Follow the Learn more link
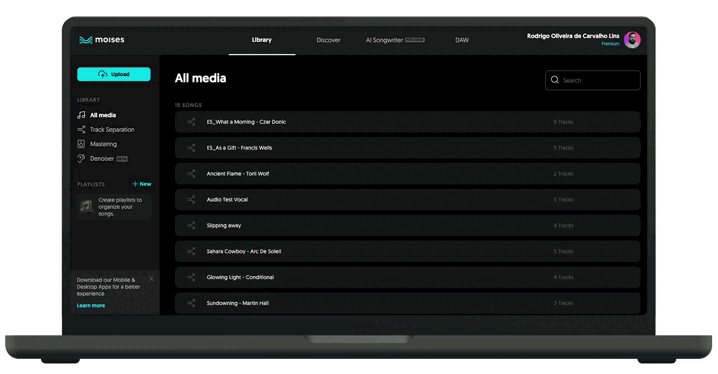The width and height of the screenshot is (718, 374). (x=91, y=305)
